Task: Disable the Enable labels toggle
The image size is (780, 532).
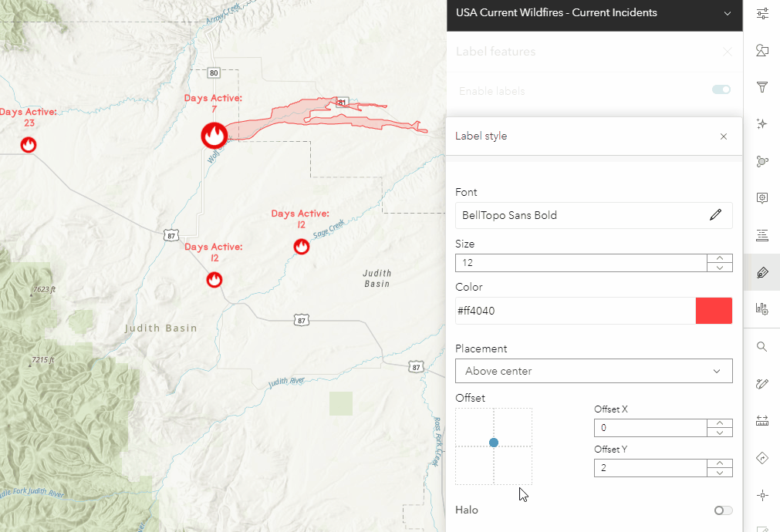Action: pos(721,90)
